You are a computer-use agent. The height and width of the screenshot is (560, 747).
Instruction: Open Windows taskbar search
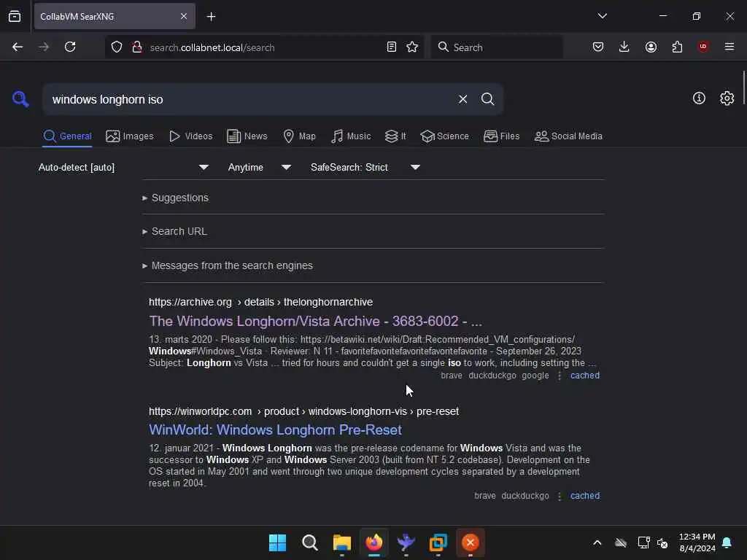click(309, 542)
